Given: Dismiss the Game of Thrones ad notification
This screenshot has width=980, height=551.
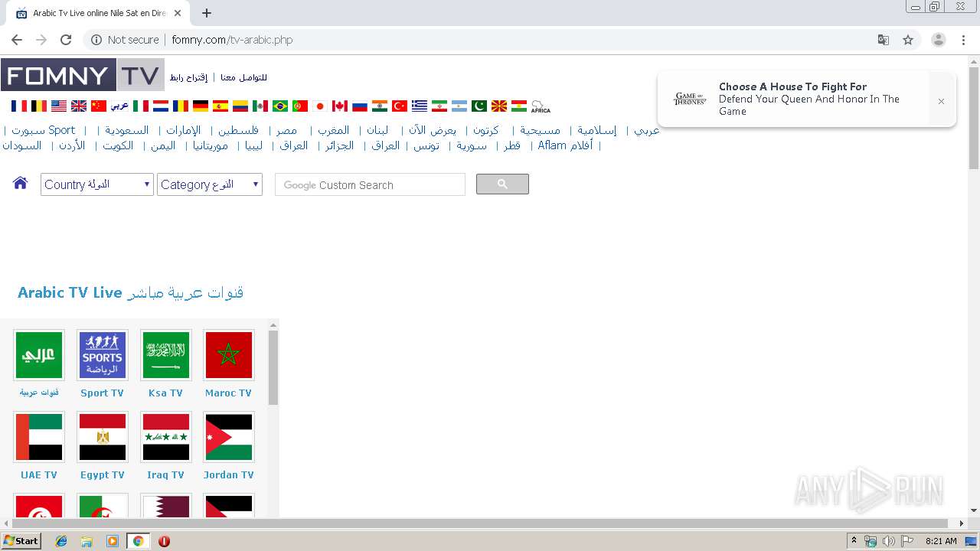Looking at the screenshot, I should 941,101.
